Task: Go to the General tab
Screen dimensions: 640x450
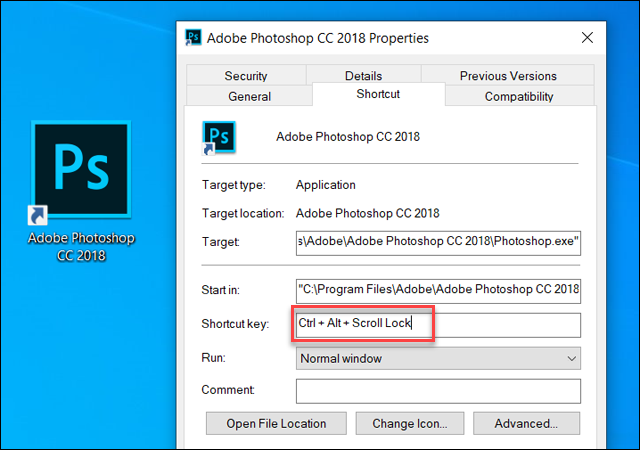Action: pyautogui.click(x=249, y=96)
